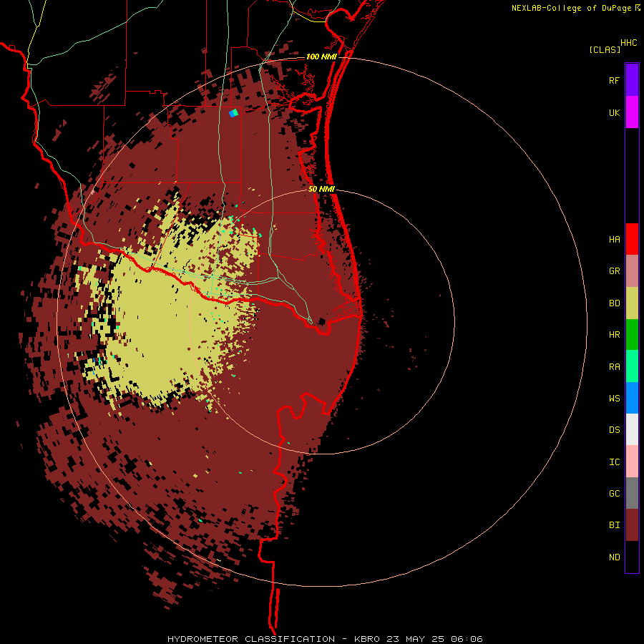Click the 'GC' legend label

(x=614, y=493)
